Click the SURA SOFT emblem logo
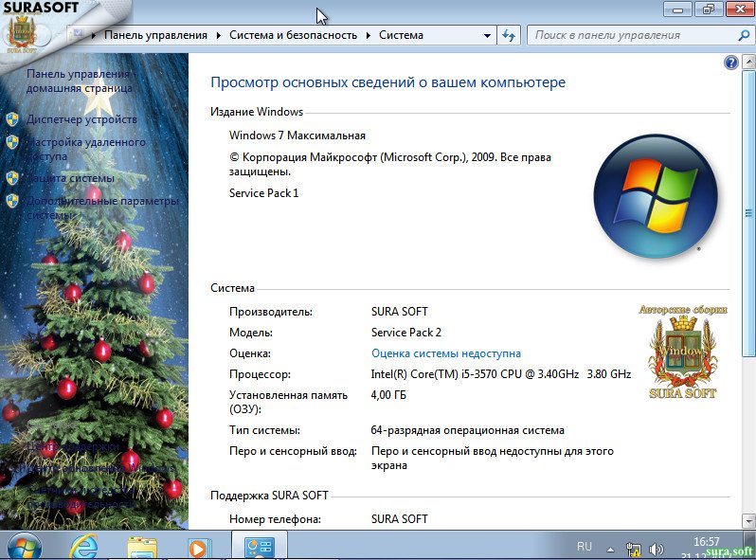The height and width of the screenshot is (560, 756). coord(683,352)
